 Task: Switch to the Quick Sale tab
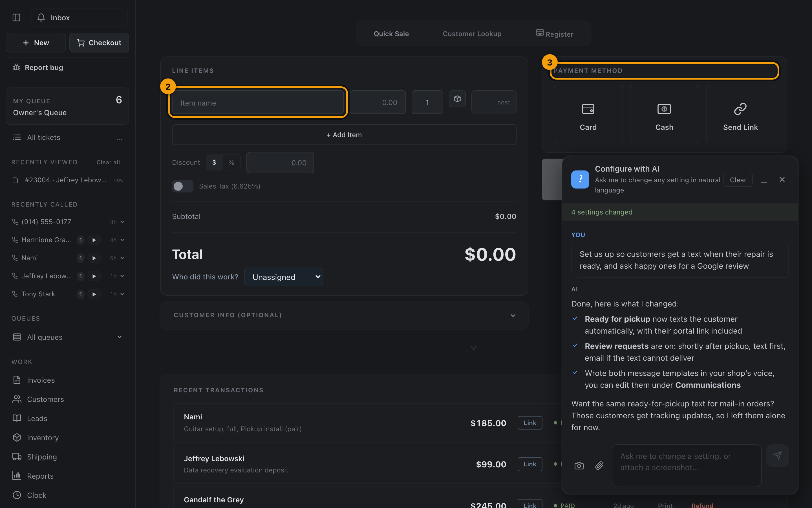point(391,34)
